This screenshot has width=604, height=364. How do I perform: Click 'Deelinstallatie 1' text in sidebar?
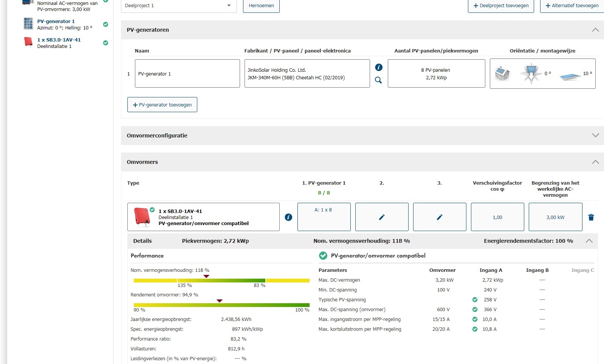click(x=54, y=46)
